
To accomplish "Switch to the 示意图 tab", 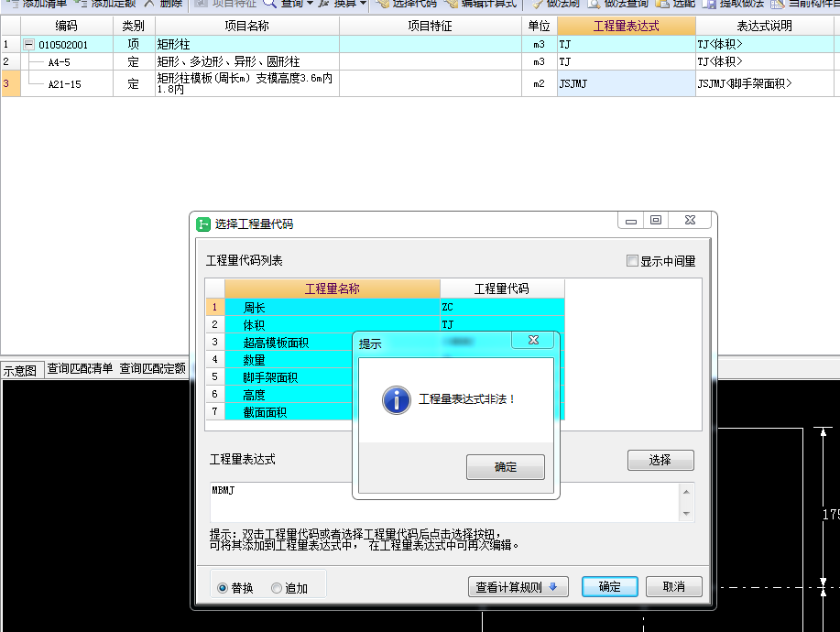I will 20,370.
